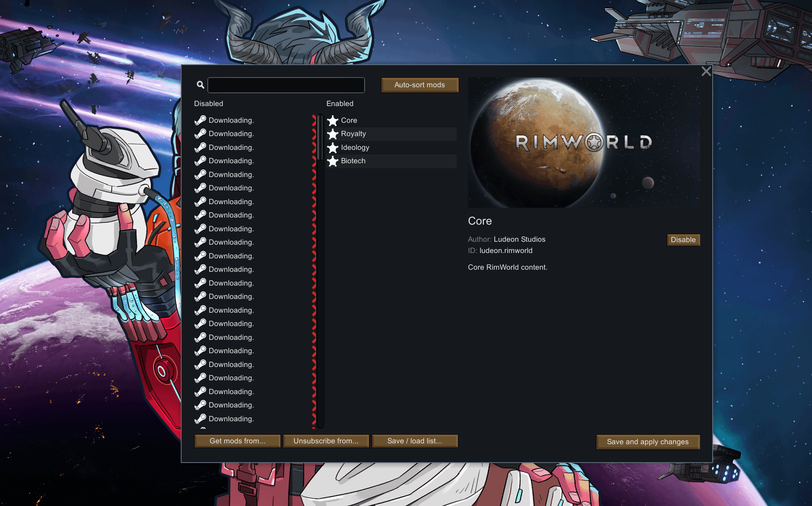The width and height of the screenshot is (812, 506).
Task: Click the Ideology mod star icon
Action: 332,147
